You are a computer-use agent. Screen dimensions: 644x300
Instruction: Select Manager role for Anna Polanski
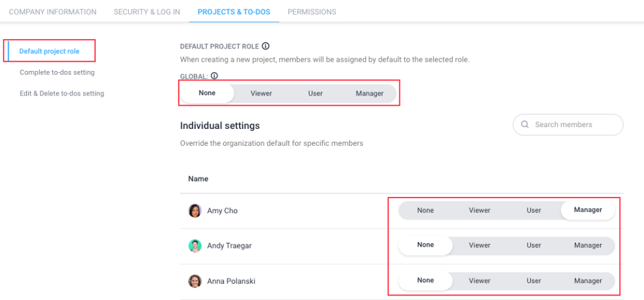588,281
